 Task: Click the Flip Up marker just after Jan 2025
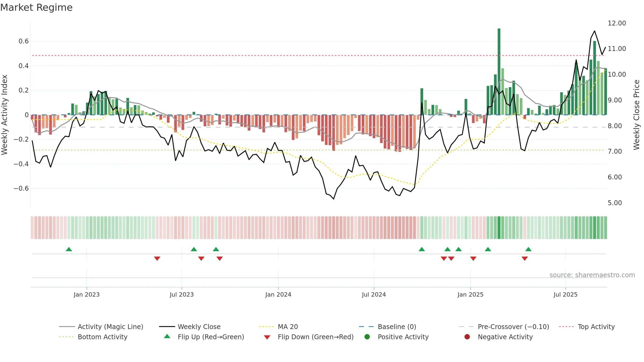[488, 249]
